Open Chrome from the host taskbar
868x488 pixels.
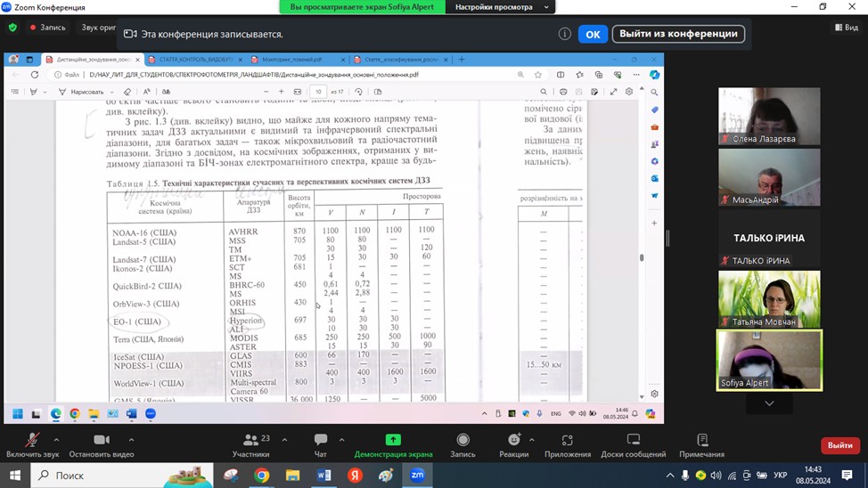[261, 476]
